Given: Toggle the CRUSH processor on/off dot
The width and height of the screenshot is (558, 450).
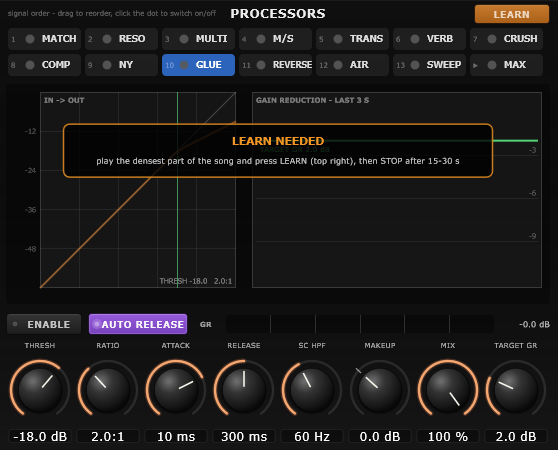Looking at the screenshot, I should [492, 39].
